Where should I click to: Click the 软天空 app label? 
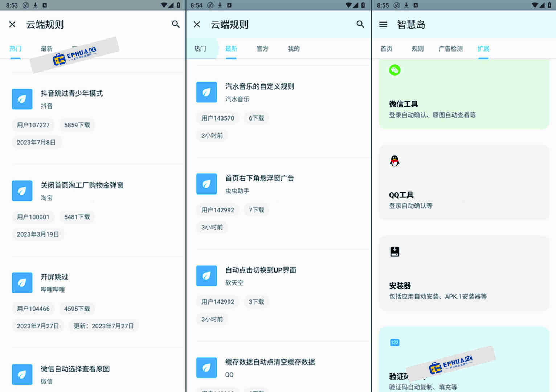pos(234,283)
